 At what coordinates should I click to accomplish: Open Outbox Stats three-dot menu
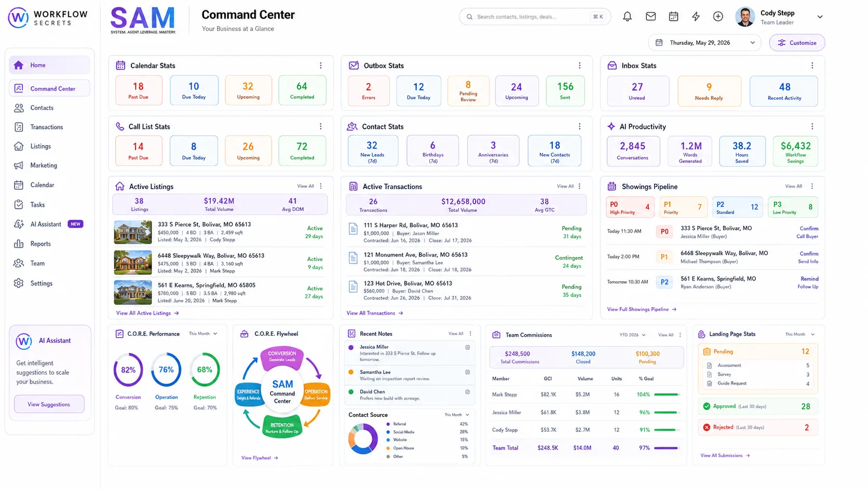point(579,65)
